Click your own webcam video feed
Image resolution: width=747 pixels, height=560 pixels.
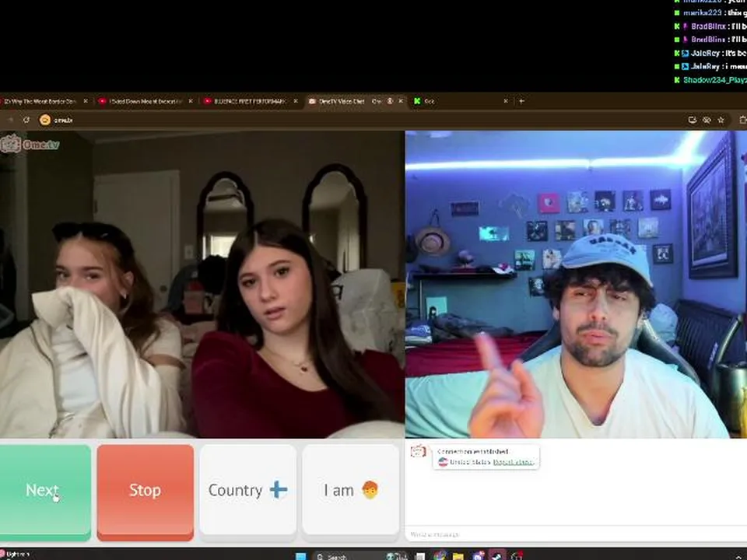(x=576, y=285)
